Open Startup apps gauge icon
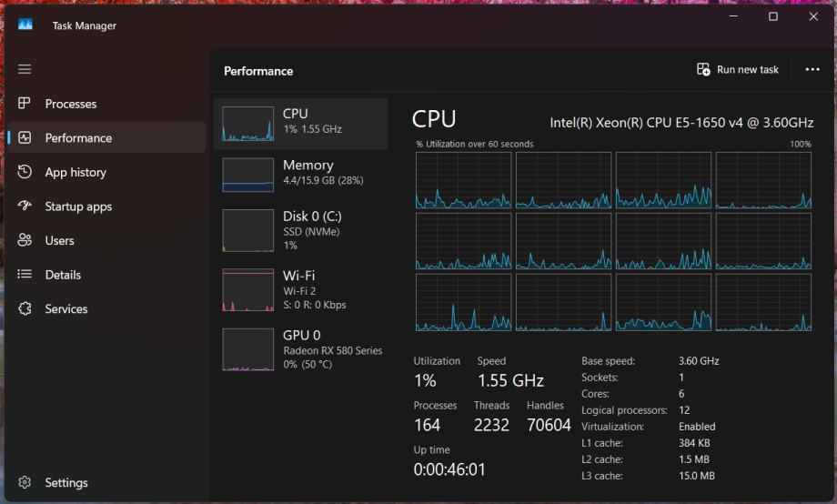Viewport: 837px width, 504px height. (25, 207)
